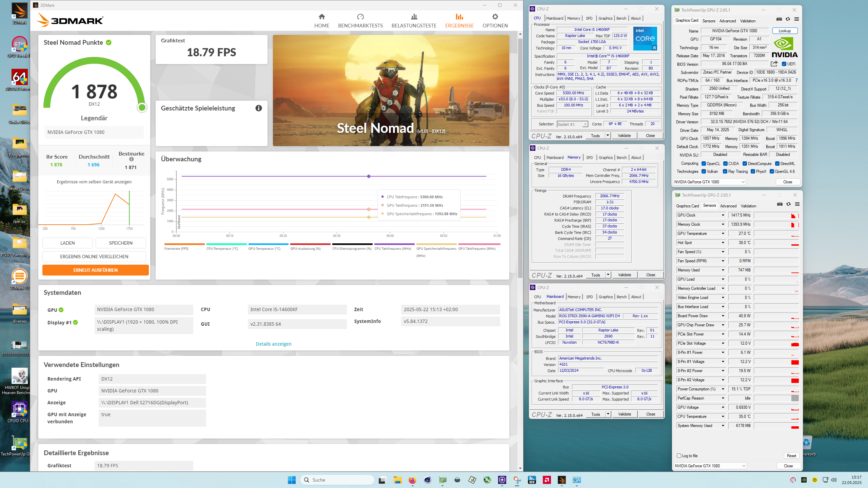Toggle the DirectML checkbox
Screen dimensions: 868x488
[777, 164]
